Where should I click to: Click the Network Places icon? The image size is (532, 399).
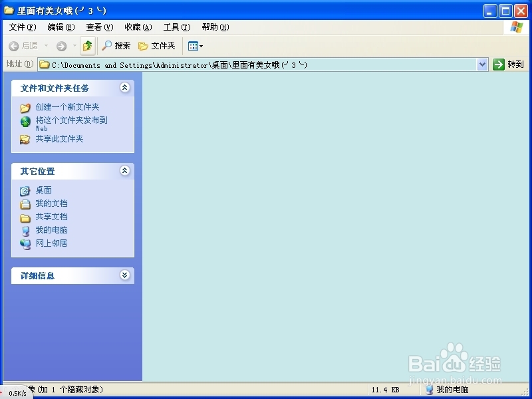point(25,244)
